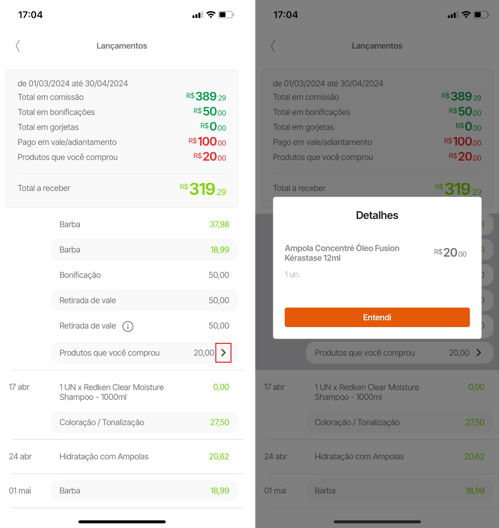This screenshot has height=528, width=500.
Task: Tap the Wi-Fi icon in left status bar
Action: (x=211, y=14)
